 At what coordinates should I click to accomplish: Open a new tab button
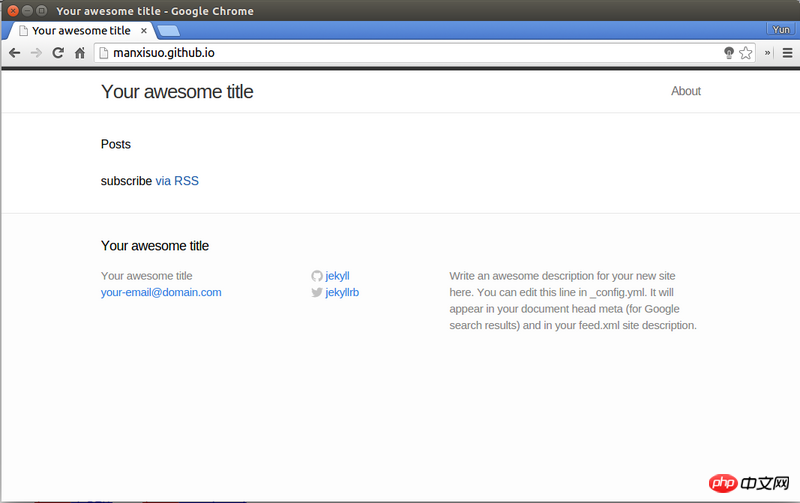(x=169, y=31)
